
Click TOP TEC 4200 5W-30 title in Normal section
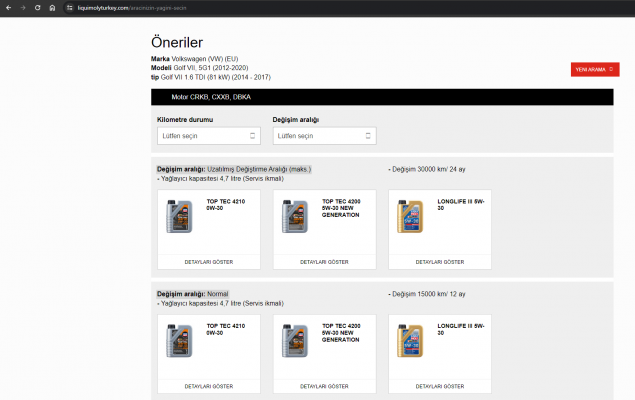pos(341,333)
